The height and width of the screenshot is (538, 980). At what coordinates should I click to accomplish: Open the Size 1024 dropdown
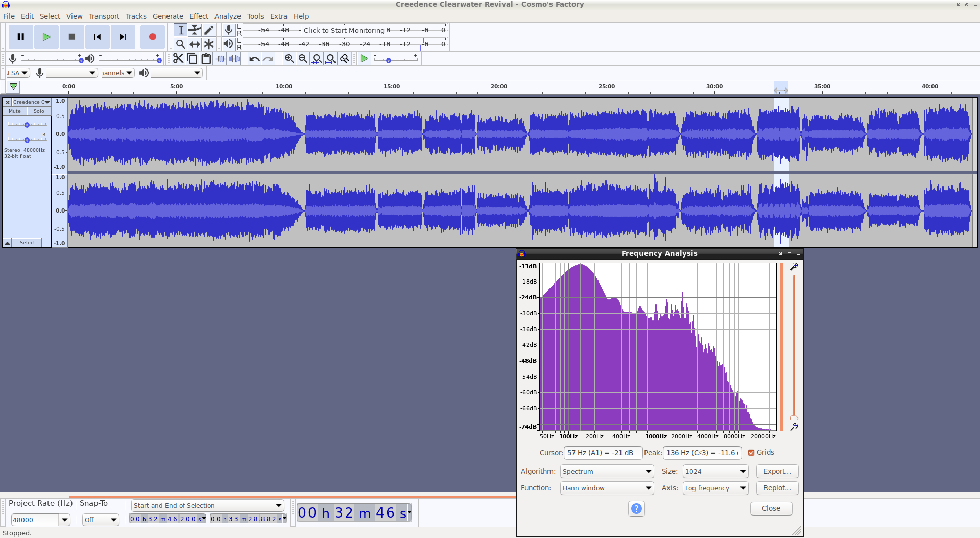click(715, 471)
